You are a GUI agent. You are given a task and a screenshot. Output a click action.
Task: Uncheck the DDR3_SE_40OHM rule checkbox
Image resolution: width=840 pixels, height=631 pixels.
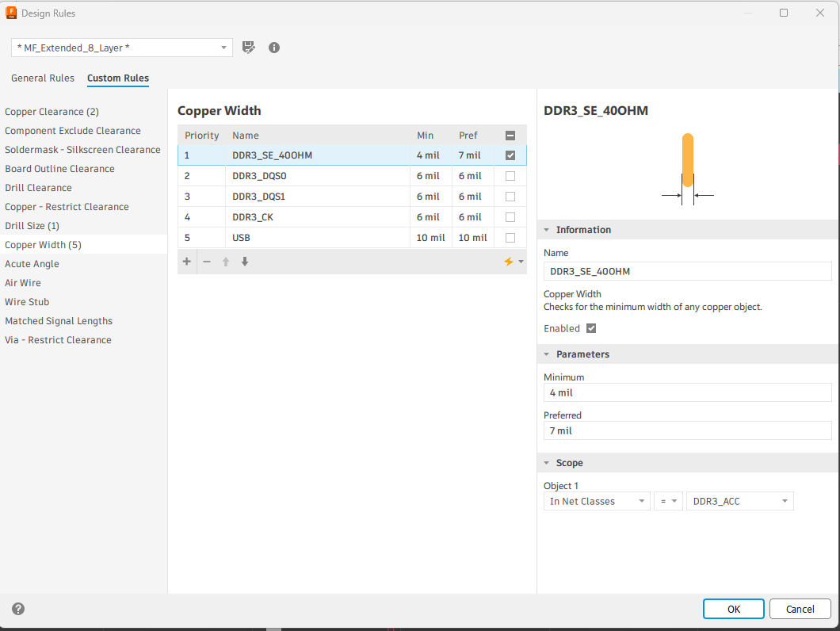510,155
